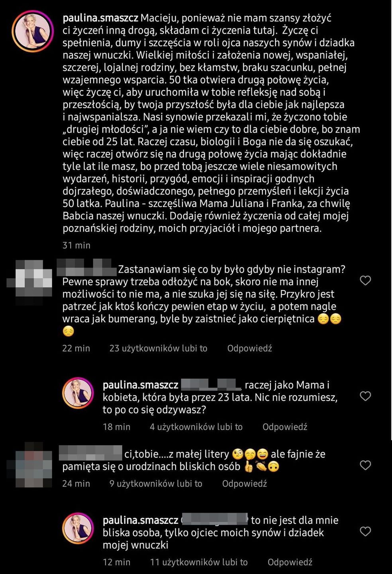This screenshot has height=574, width=392.
Task: Open blurred avatar of Instagram commenter
Action: click(x=30, y=278)
